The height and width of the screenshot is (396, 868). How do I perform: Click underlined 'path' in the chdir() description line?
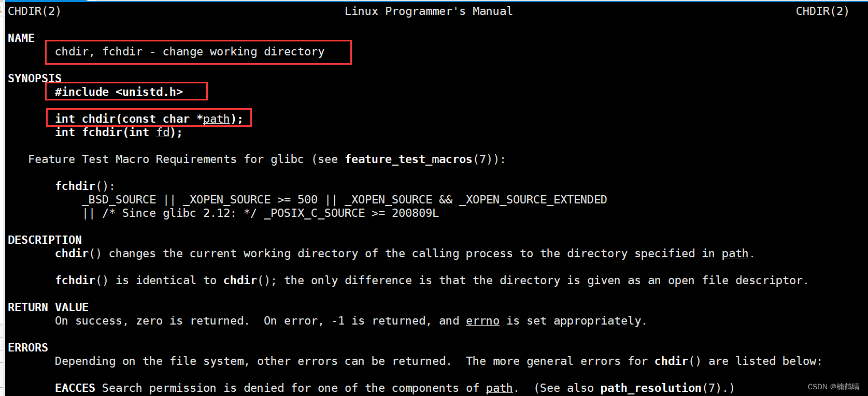[735, 254]
